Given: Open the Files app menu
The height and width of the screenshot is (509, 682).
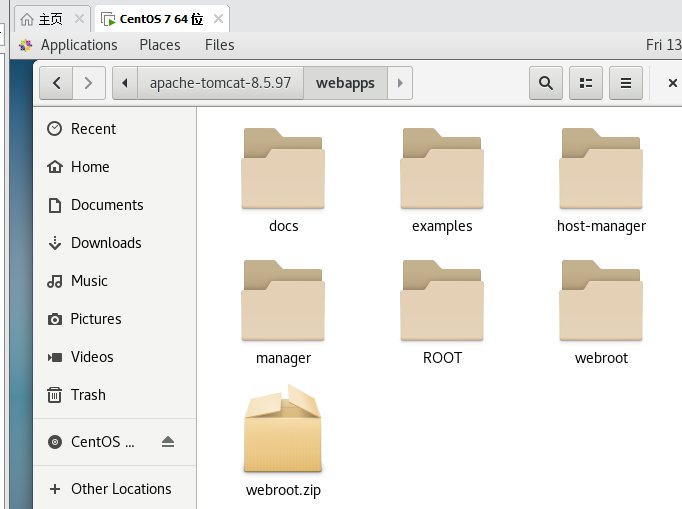Looking at the screenshot, I should [220, 45].
